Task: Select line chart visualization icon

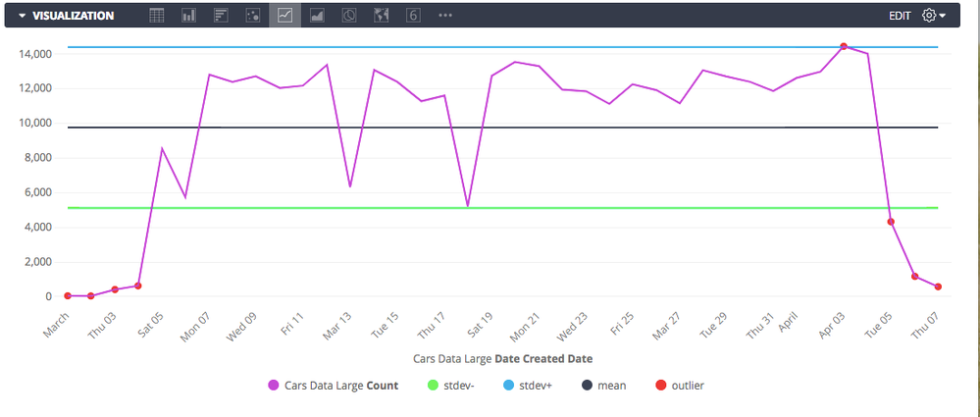Action: click(x=285, y=16)
